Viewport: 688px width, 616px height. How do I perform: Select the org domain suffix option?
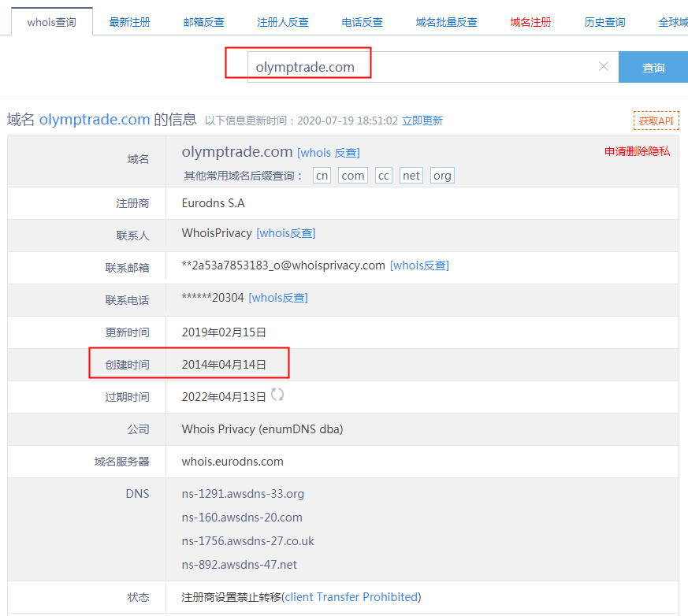click(x=442, y=176)
